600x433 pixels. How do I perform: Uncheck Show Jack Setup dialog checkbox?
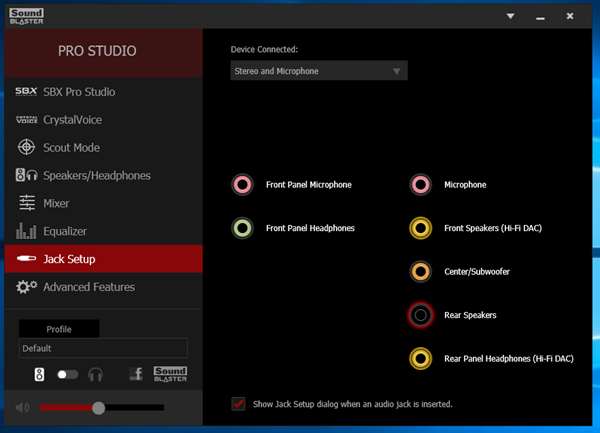[238, 404]
